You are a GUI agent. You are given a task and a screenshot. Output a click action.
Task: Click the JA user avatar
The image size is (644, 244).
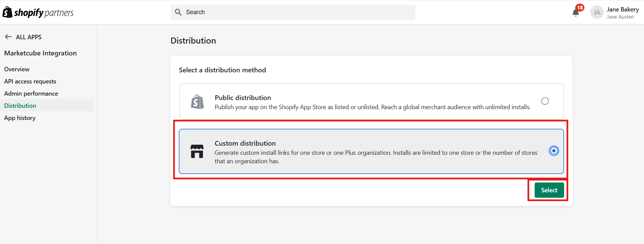tap(597, 13)
